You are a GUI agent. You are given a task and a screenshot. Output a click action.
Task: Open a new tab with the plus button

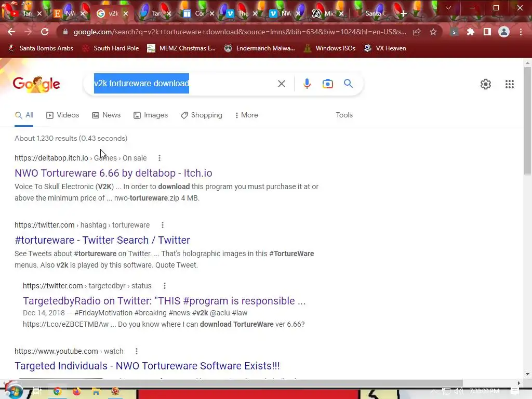pos(403,14)
